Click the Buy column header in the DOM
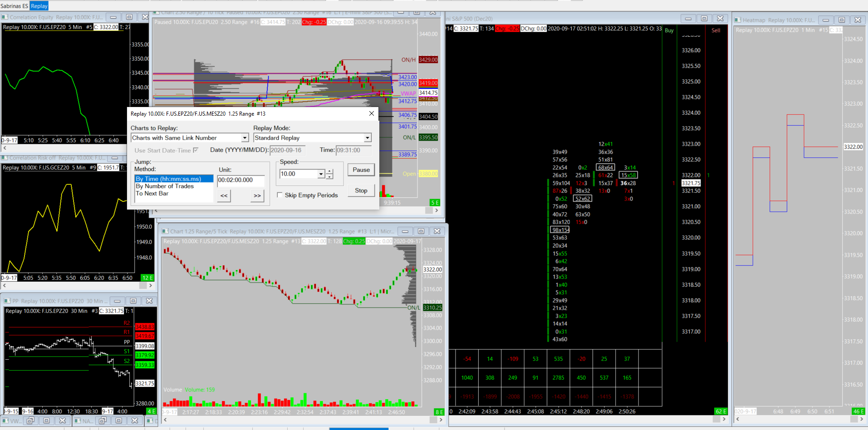The image size is (868, 430). [x=669, y=30]
